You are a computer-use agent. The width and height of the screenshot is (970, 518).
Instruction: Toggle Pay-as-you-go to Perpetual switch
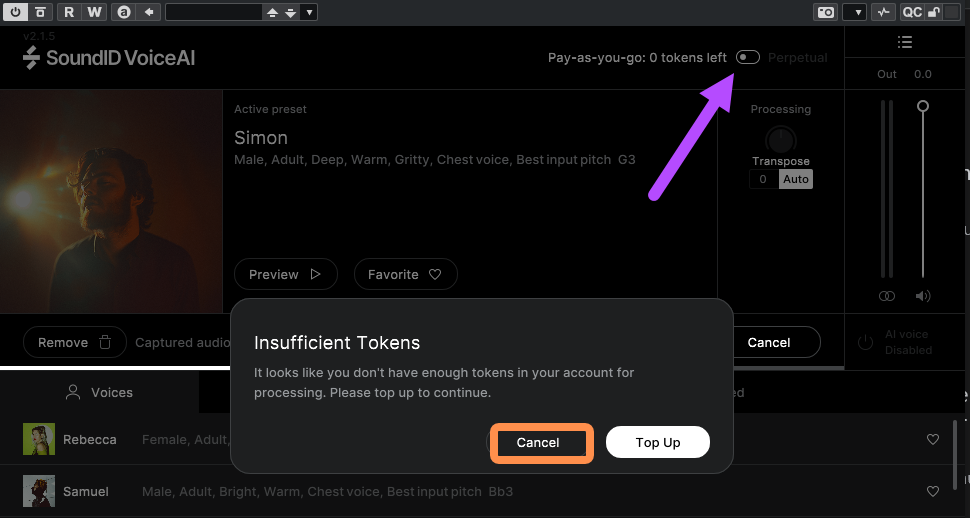click(x=748, y=58)
